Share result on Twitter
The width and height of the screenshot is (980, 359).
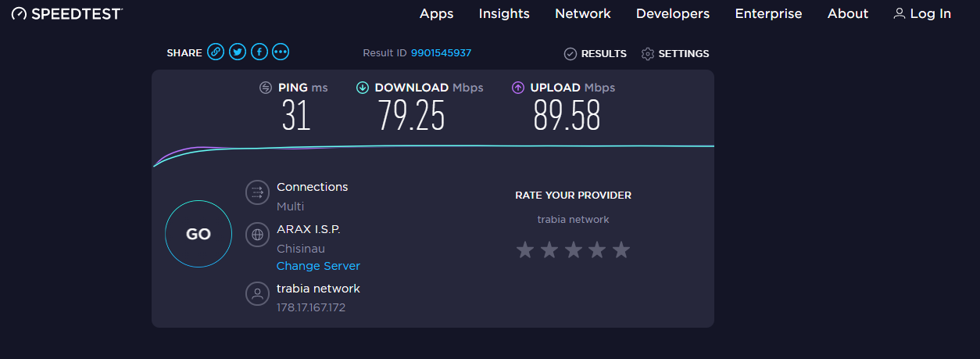click(238, 52)
